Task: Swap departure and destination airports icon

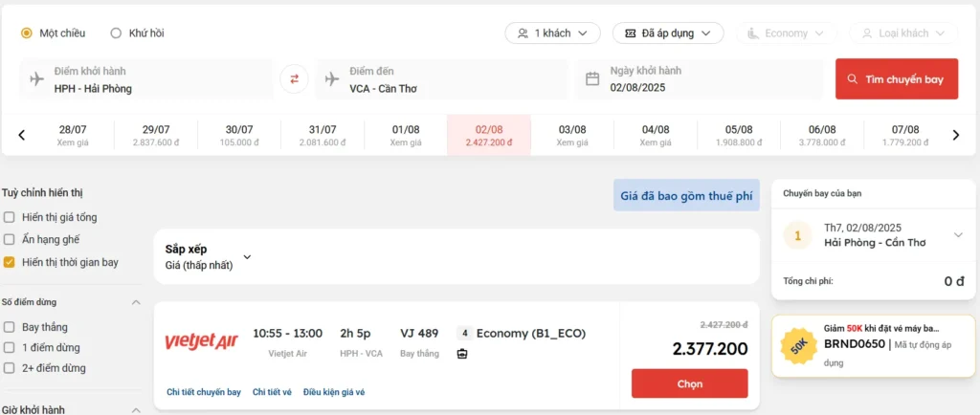Action: click(294, 79)
